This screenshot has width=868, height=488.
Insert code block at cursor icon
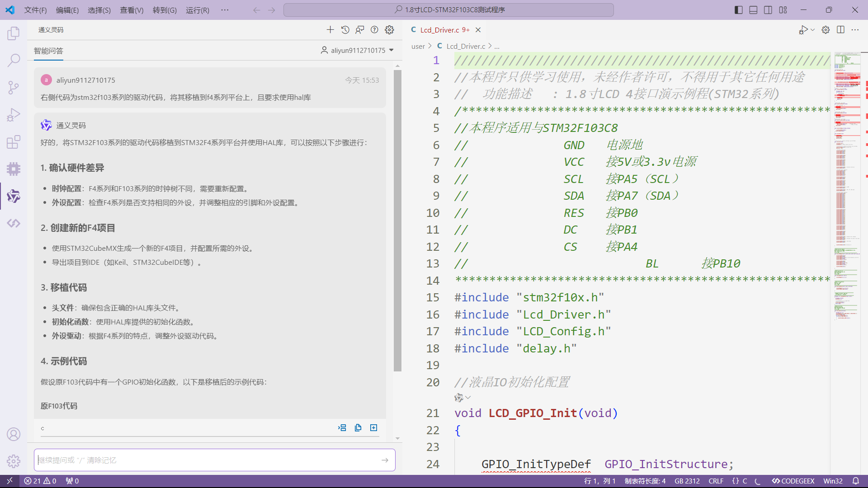click(x=342, y=428)
